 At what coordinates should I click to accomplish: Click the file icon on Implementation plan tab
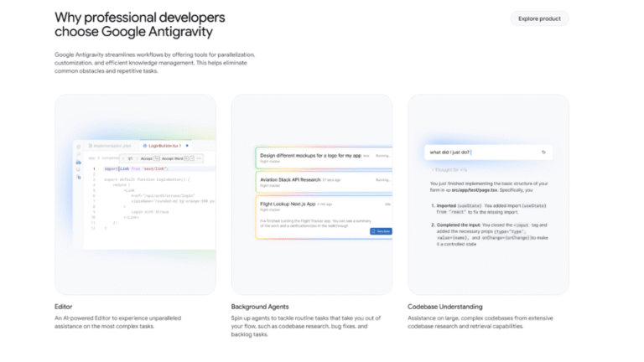coord(91,146)
